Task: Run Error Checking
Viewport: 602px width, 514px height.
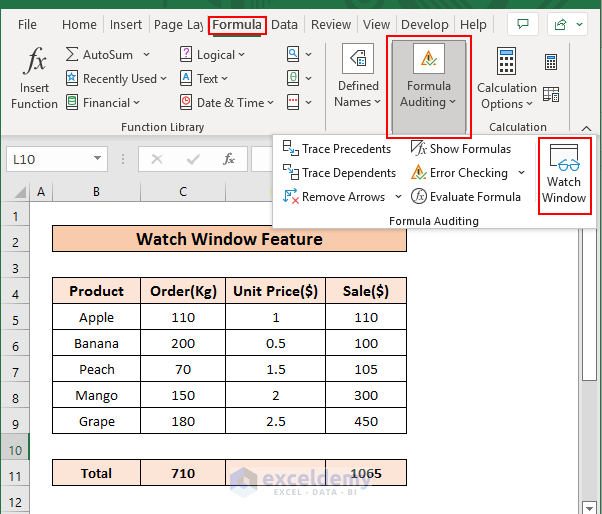Action: (x=459, y=173)
